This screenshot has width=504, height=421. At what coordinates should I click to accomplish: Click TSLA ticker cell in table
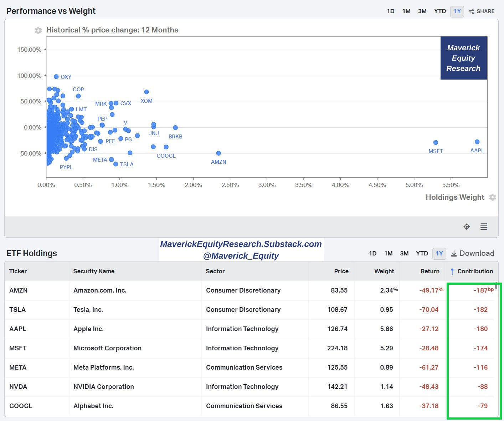pyautogui.click(x=17, y=310)
